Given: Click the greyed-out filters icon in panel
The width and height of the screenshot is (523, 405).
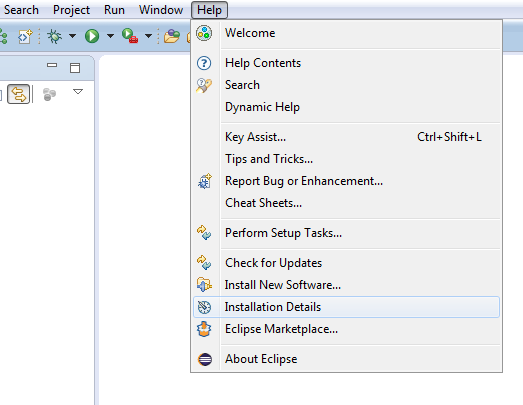Looking at the screenshot, I should (49, 94).
